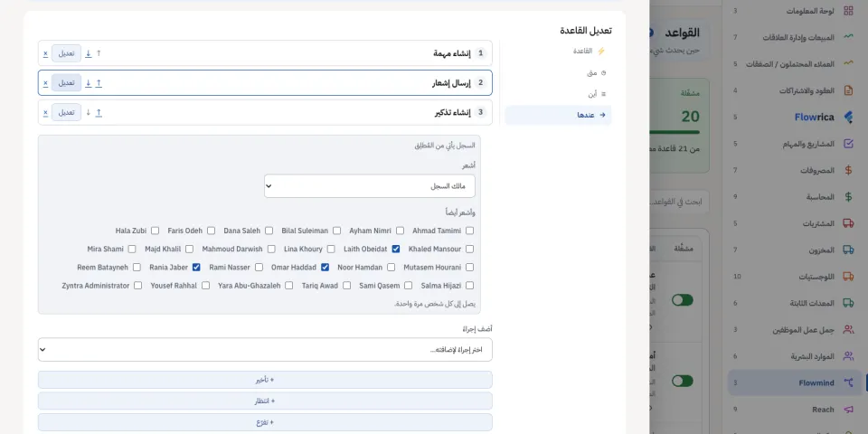
Task: Select the عندها step
Action: 558,115
